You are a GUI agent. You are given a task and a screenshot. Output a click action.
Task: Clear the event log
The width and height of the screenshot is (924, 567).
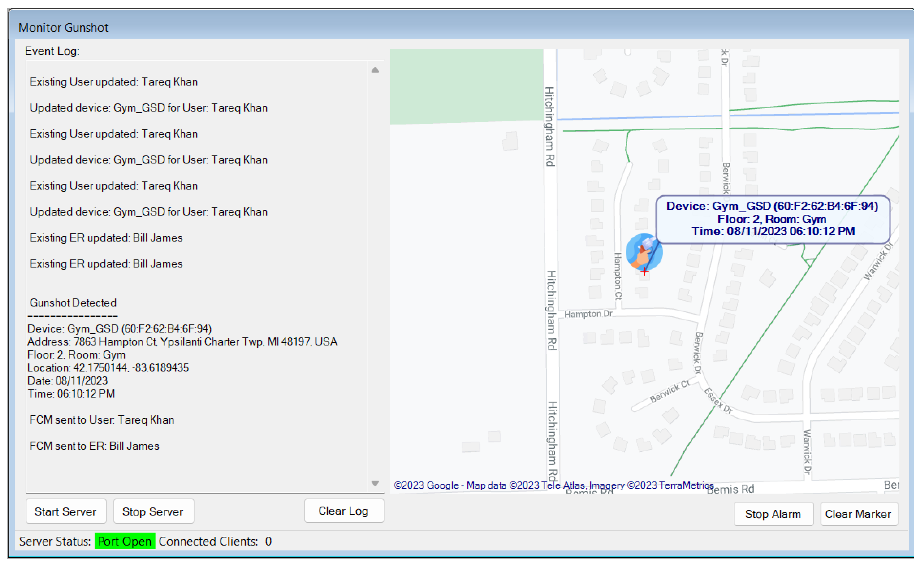[x=344, y=511]
